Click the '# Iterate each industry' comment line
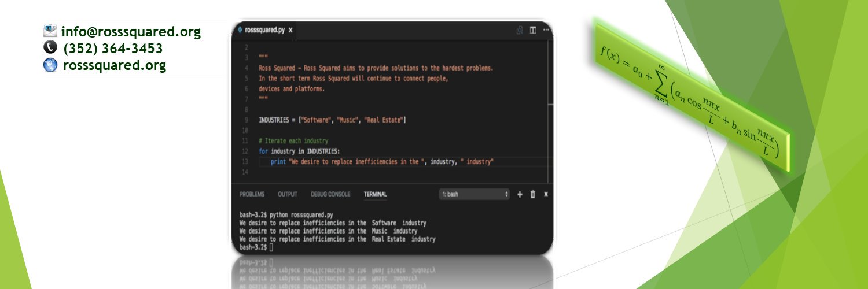 pyautogui.click(x=293, y=141)
